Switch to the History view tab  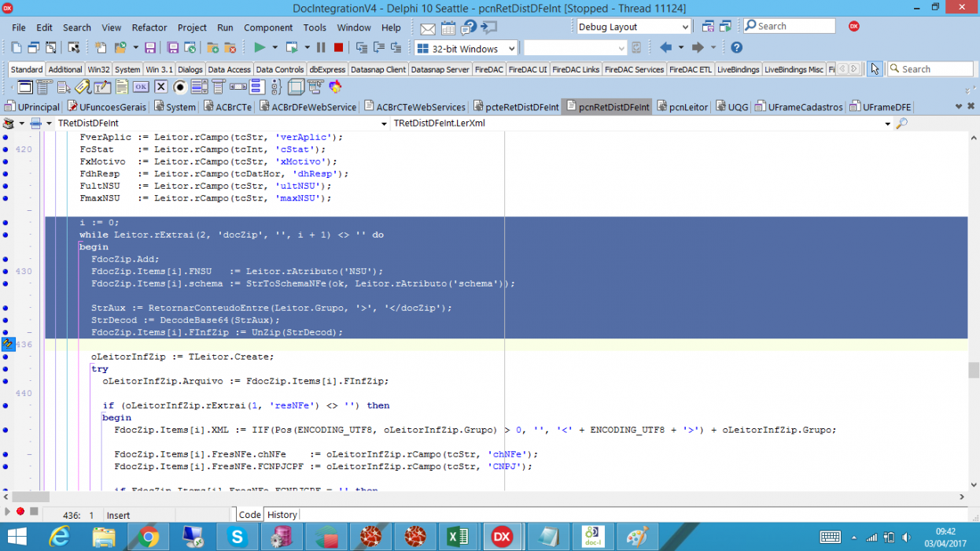click(282, 515)
